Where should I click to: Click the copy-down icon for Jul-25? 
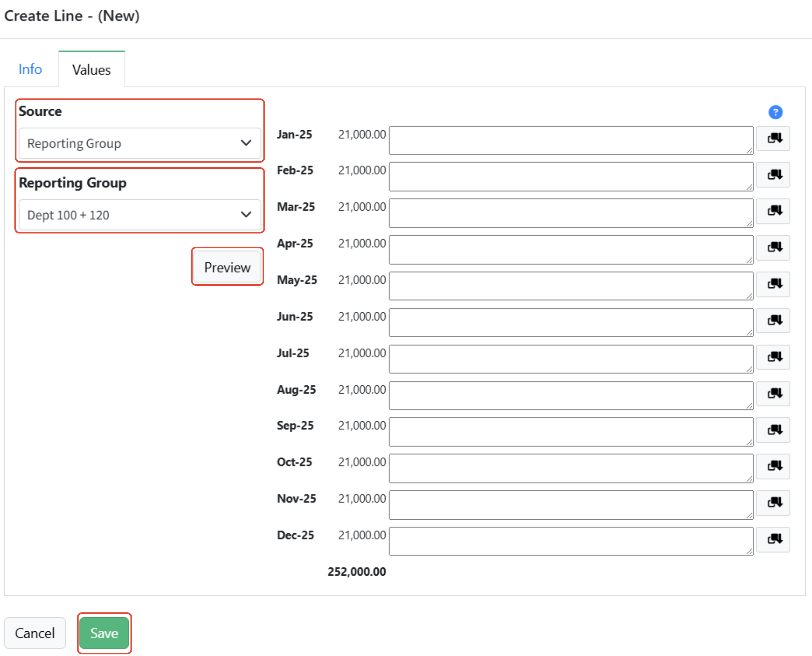click(774, 357)
